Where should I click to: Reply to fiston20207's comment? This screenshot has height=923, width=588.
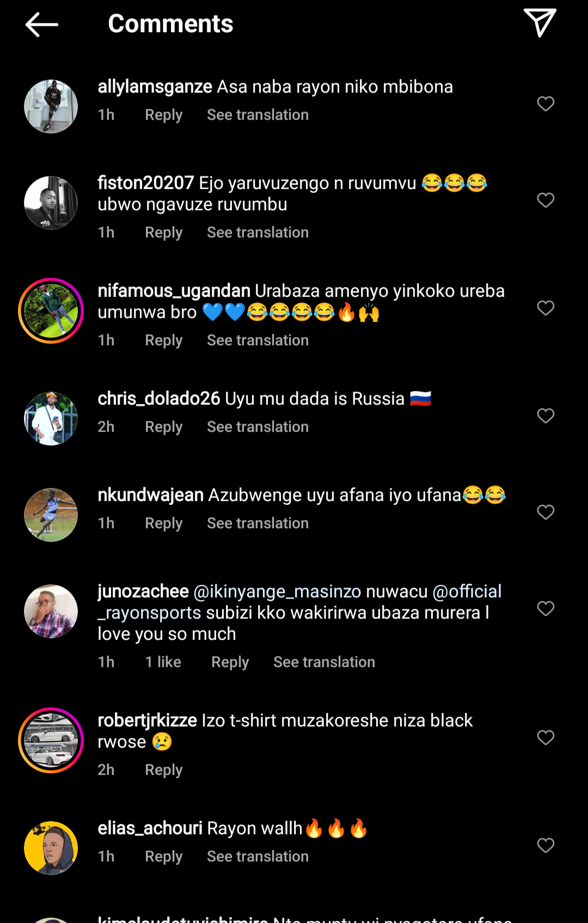(x=163, y=233)
